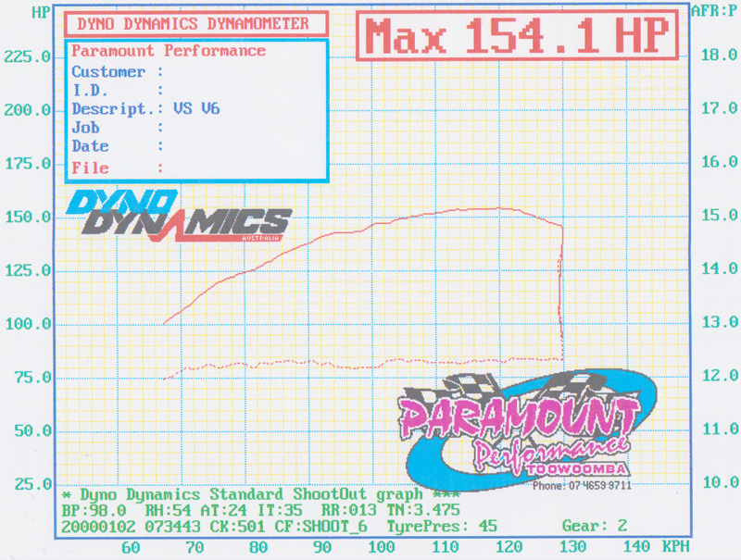
Task: Click the 'TN:3.475' reading
Action: coord(423,510)
